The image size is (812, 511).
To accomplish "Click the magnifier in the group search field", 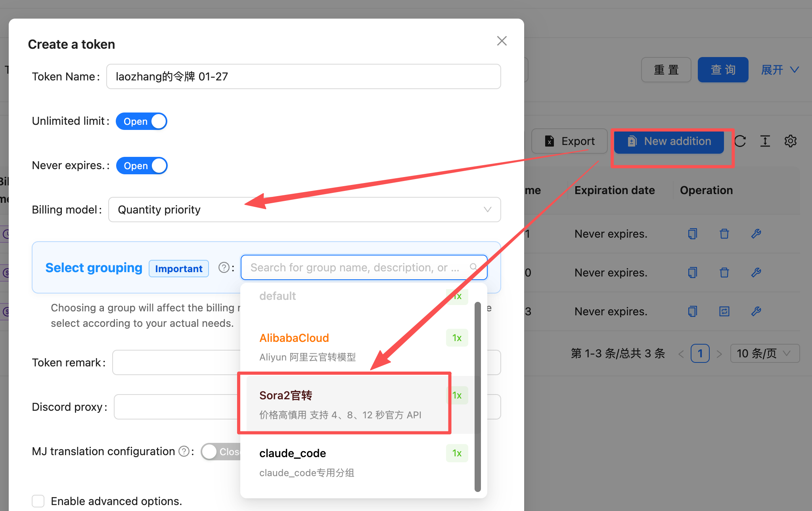I will coord(474,267).
